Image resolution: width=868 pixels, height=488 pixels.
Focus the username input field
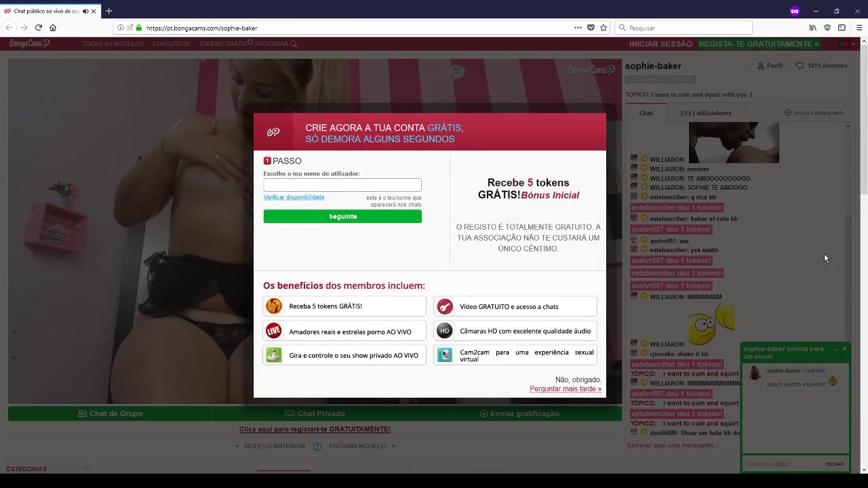[x=342, y=185]
